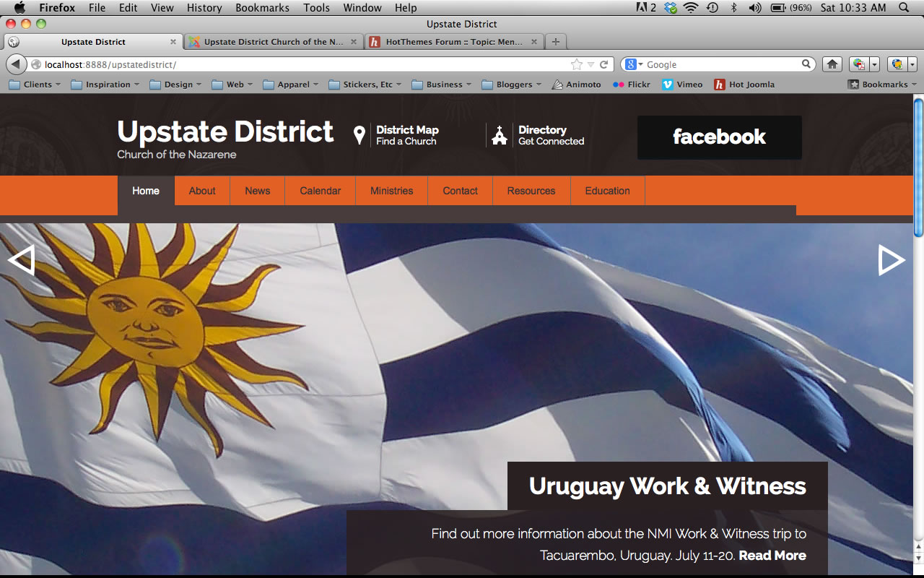924x578 pixels.
Task: Open the search engine selector dropdown
Action: [x=634, y=64]
